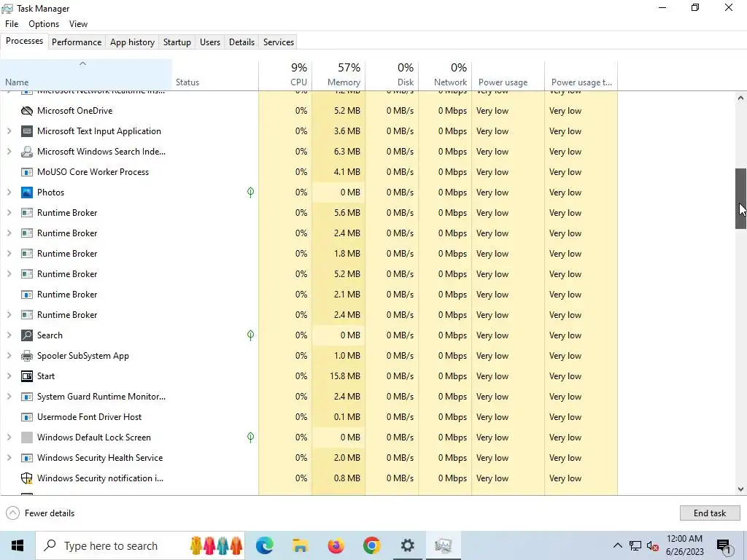Expand the System Guard Runtime Monitor process
This screenshot has width=747, height=560.
9,397
